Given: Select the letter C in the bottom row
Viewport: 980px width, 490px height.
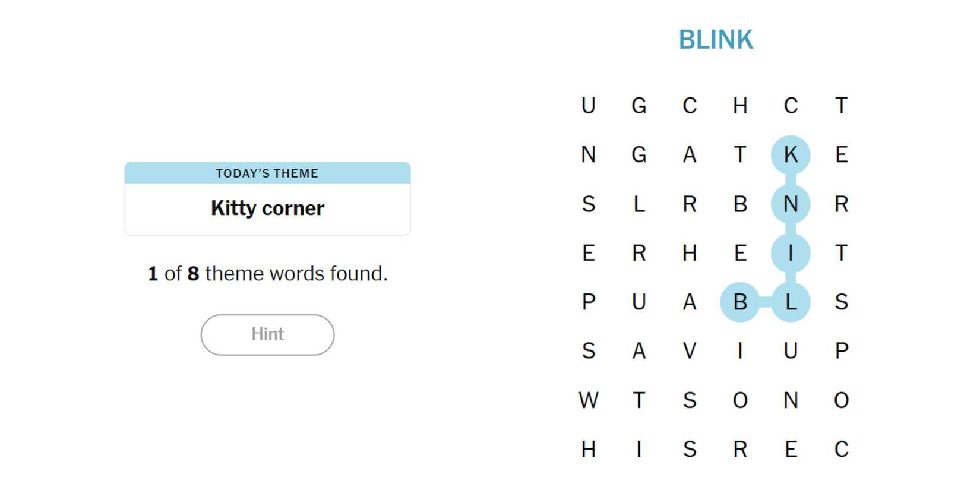Looking at the screenshot, I should coord(841,450).
